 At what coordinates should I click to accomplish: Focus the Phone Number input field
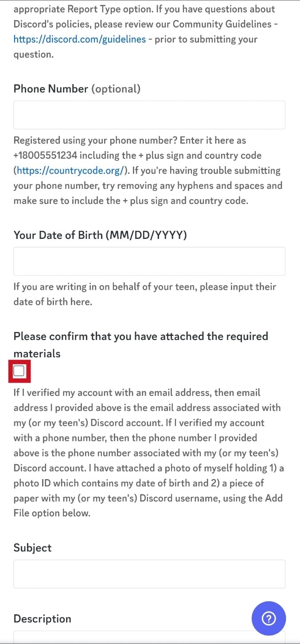(149, 115)
